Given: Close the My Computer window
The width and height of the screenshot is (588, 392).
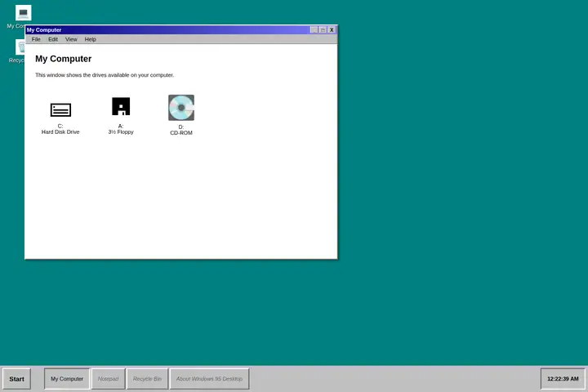Looking at the screenshot, I should 332,29.
